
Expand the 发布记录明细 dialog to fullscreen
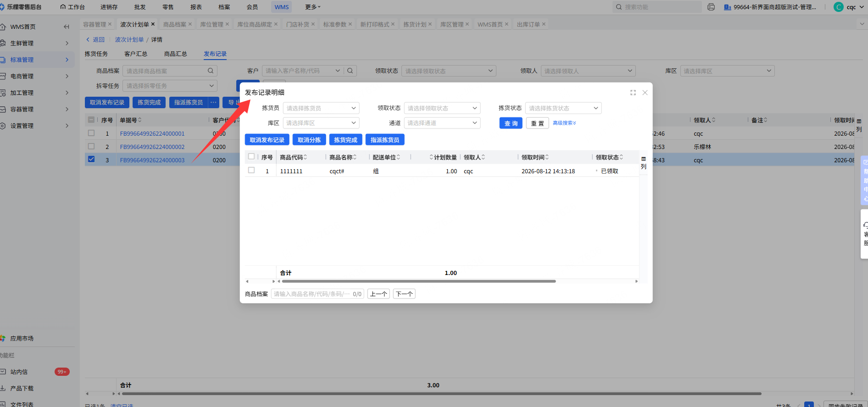(x=633, y=93)
